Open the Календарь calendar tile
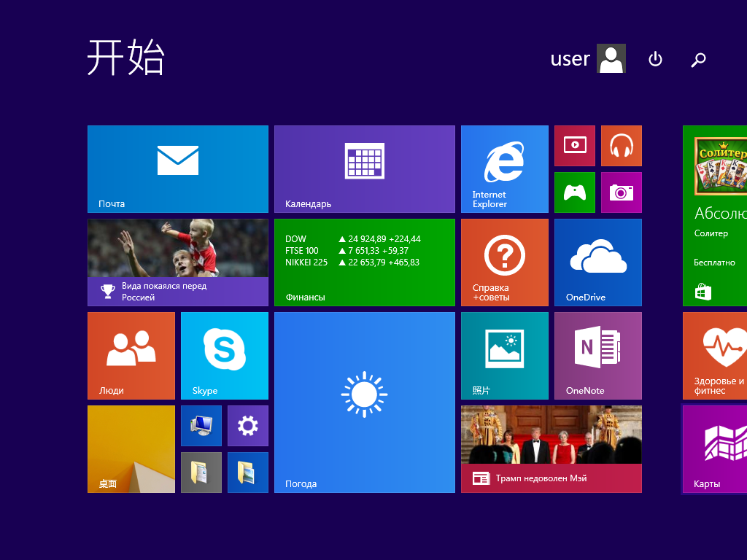The height and width of the screenshot is (560, 747). (x=364, y=168)
